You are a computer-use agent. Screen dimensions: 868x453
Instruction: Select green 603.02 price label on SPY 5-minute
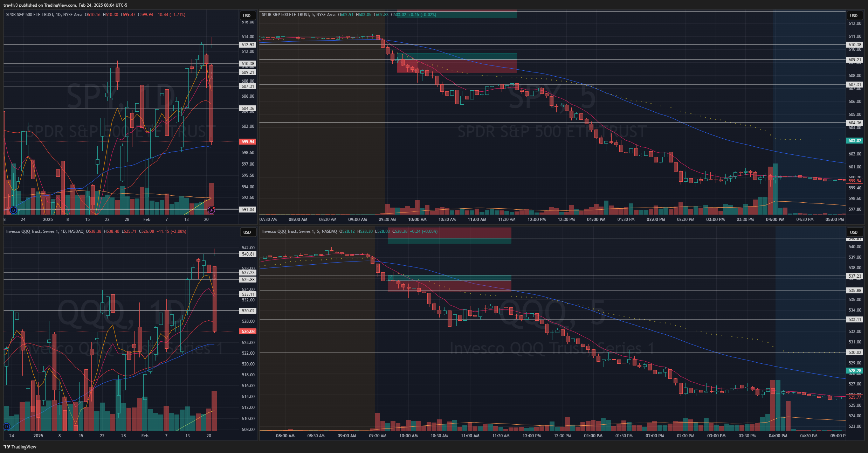click(x=855, y=141)
